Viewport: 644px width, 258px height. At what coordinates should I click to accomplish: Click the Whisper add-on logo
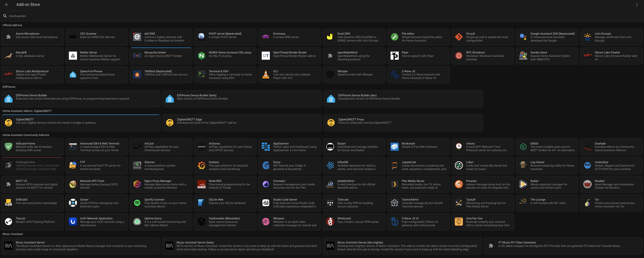pos(330,74)
